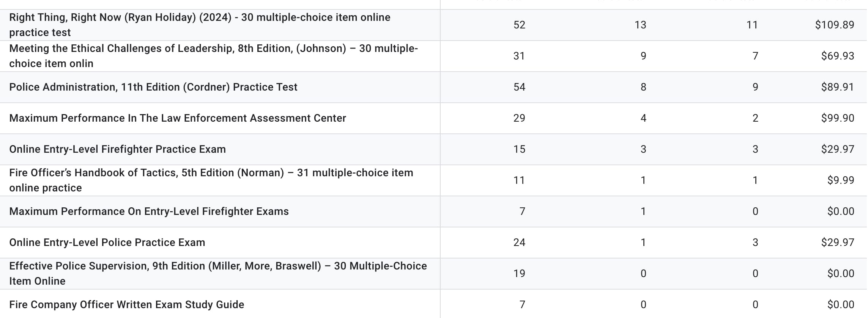Select Maximum Performance In Law Enforcement Assessment Center
The height and width of the screenshot is (318, 868).
(x=178, y=118)
